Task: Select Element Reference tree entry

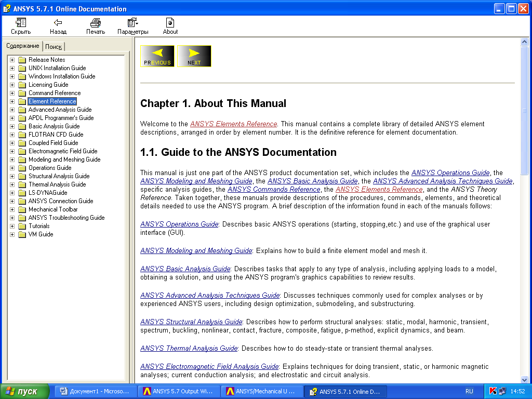Action: (52, 101)
